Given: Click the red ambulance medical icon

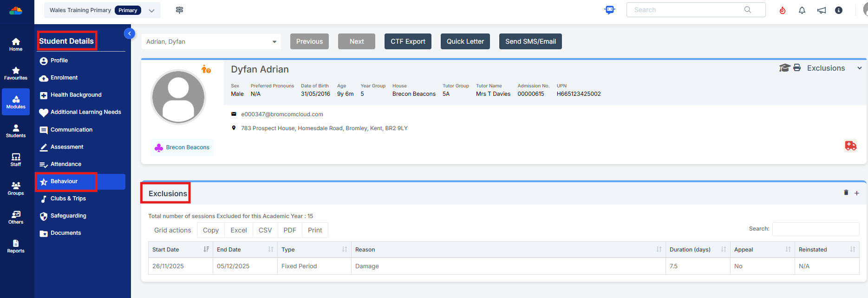Looking at the screenshot, I should click(851, 146).
